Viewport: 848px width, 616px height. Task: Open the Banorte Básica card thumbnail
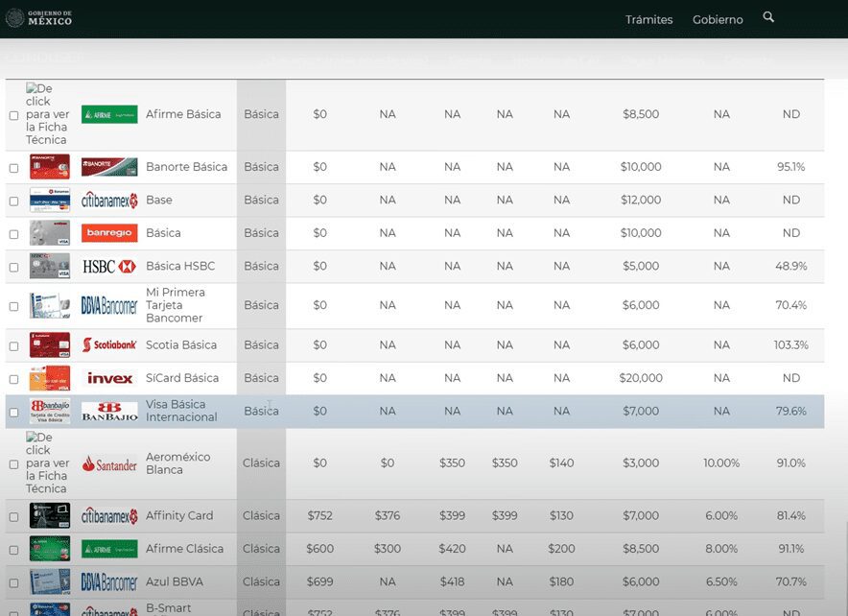pyautogui.click(x=50, y=167)
